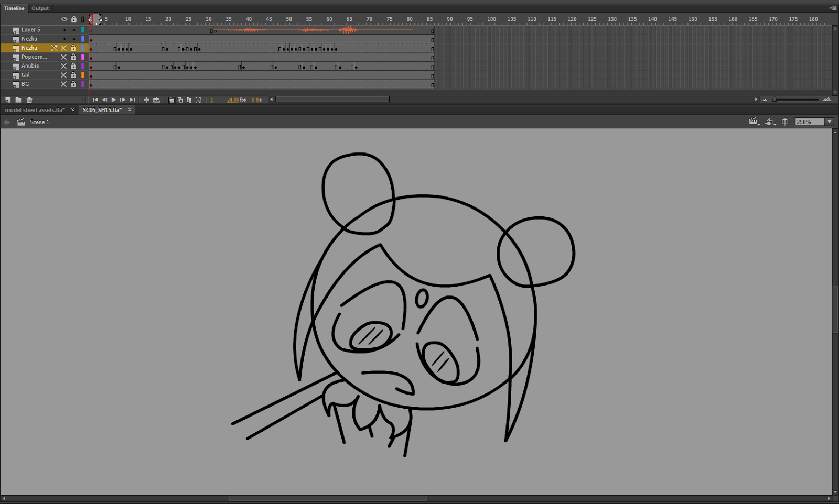Unlock the tail layer

point(74,75)
